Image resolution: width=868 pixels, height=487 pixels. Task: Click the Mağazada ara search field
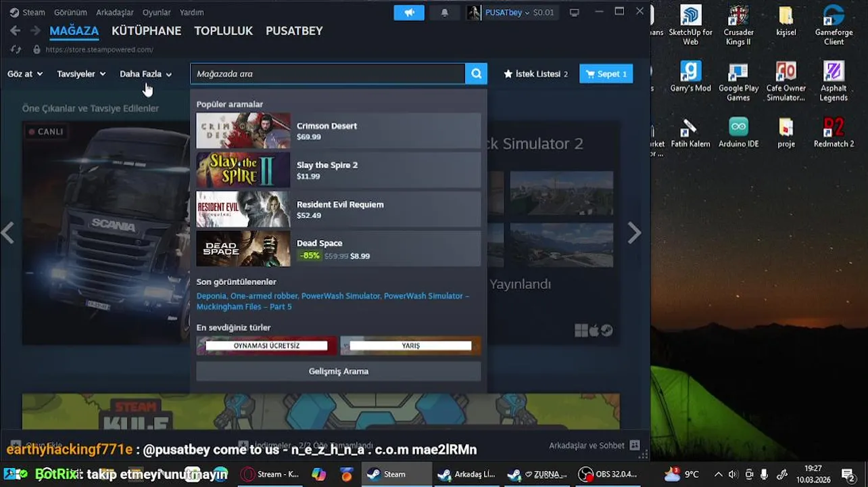click(x=327, y=74)
